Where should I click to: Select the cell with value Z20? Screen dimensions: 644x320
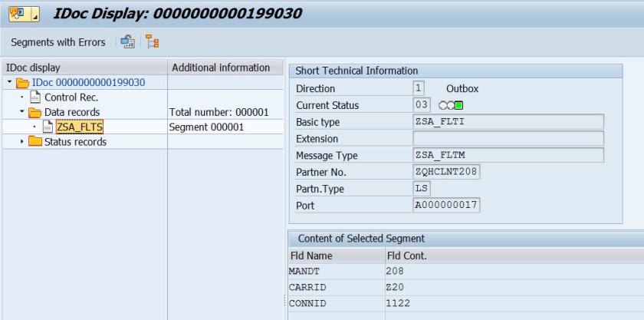(514, 288)
